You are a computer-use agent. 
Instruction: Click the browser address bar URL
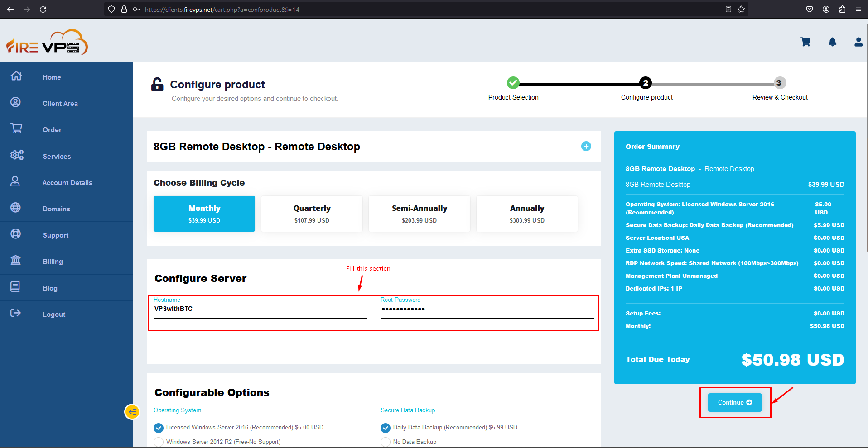click(222, 10)
